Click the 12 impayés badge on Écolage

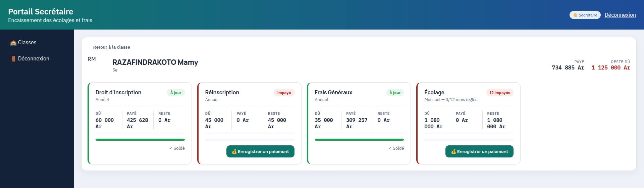tap(500, 93)
